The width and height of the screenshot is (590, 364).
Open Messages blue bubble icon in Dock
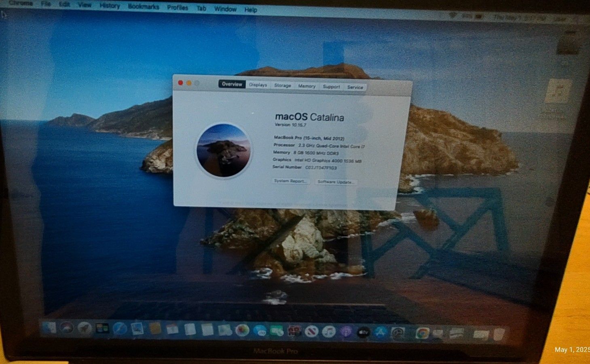(260, 331)
